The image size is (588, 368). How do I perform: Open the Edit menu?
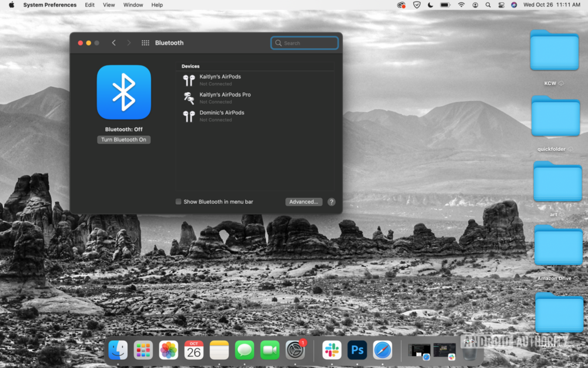pyautogui.click(x=89, y=5)
